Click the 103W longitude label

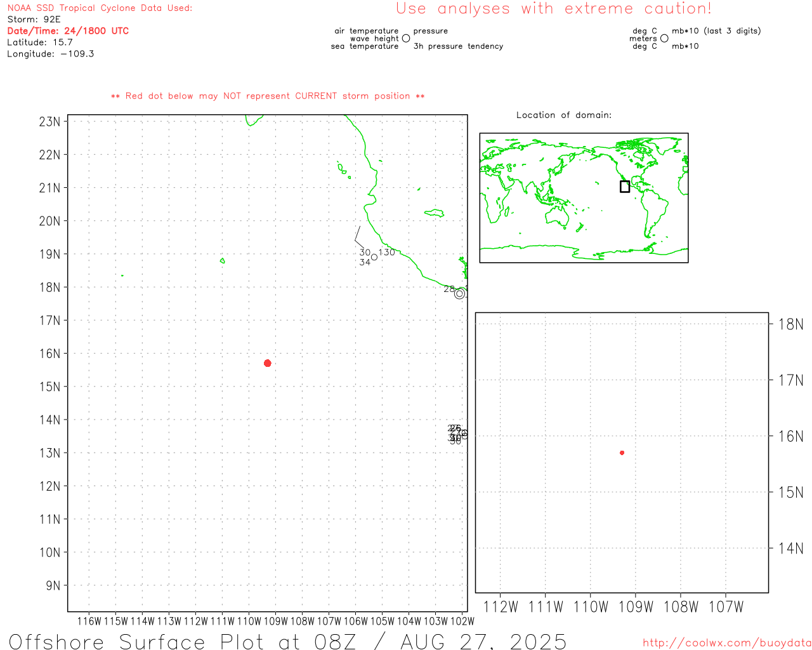(x=435, y=621)
